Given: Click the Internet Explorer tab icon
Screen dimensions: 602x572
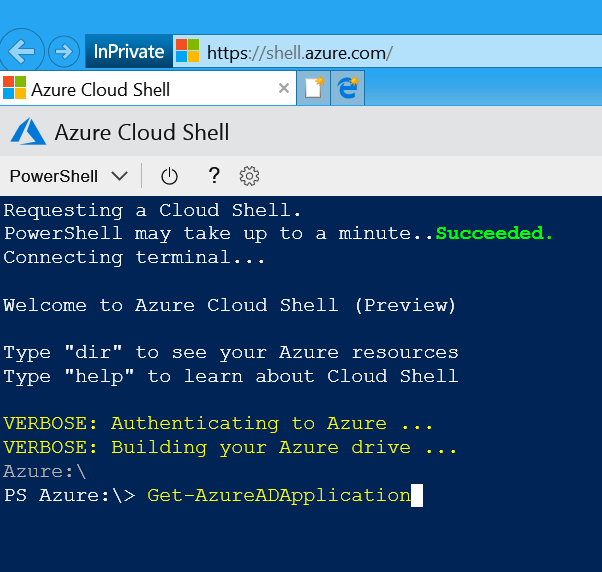Looking at the screenshot, I should pos(348,89).
